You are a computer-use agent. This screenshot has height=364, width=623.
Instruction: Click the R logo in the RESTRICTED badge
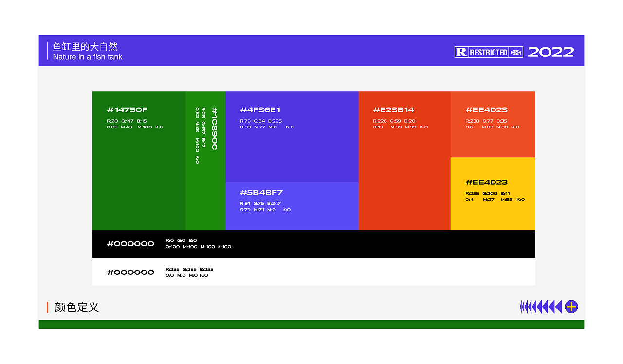(x=461, y=52)
